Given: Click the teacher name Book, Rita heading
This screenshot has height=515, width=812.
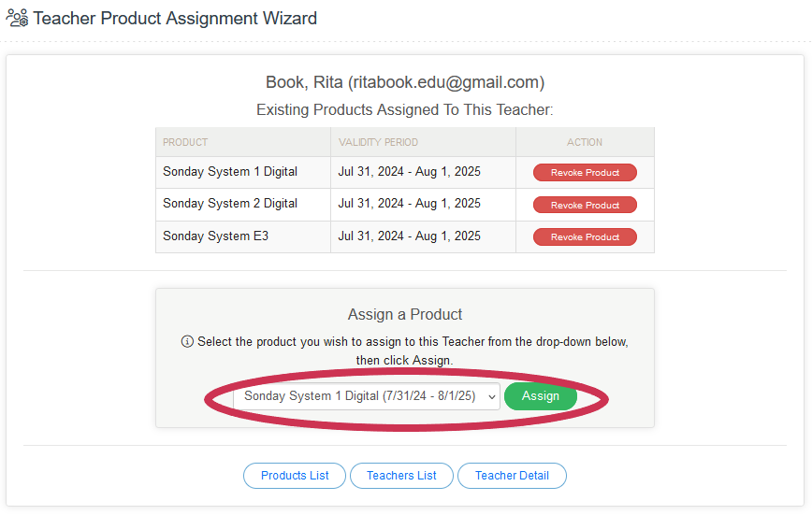Looking at the screenshot, I should pyautogui.click(x=405, y=82).
